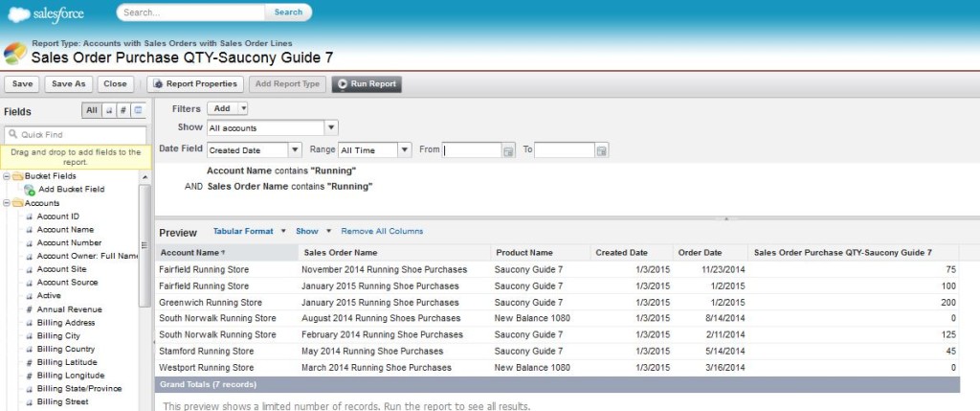
Task: Click Remove All Columns link
Action: (x=382, y=231)
